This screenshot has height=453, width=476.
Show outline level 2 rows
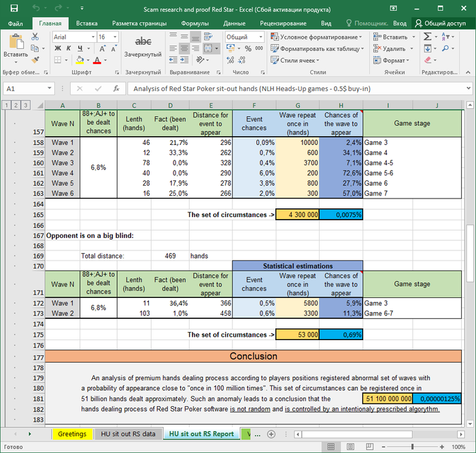(x=16, y=105)
